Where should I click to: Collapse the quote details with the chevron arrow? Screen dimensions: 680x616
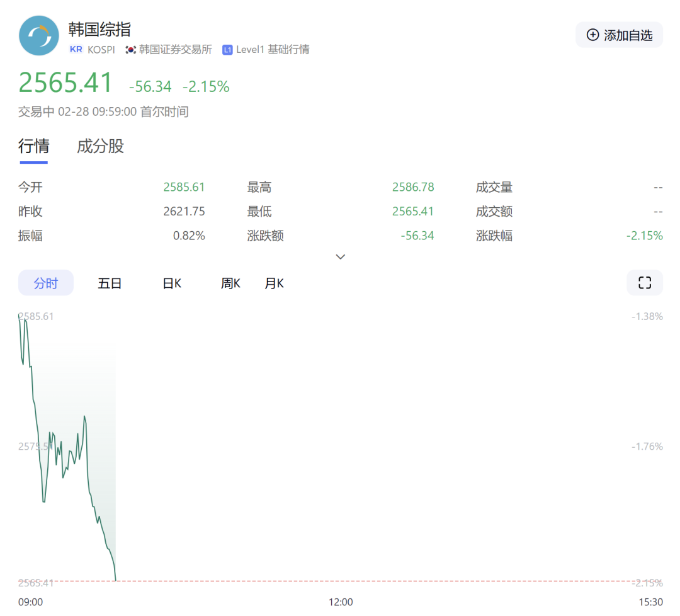pyautogui.click(x=340, y=257)
